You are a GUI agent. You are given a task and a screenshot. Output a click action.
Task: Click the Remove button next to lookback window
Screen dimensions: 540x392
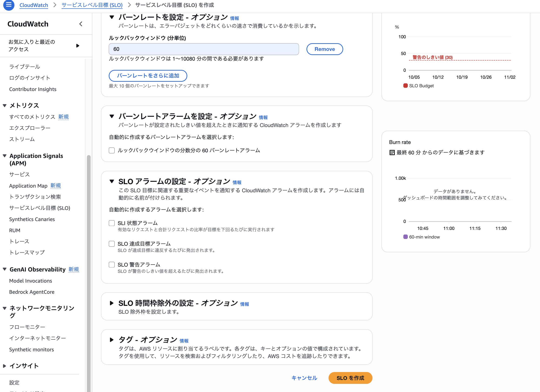click(x=325, y=49)
